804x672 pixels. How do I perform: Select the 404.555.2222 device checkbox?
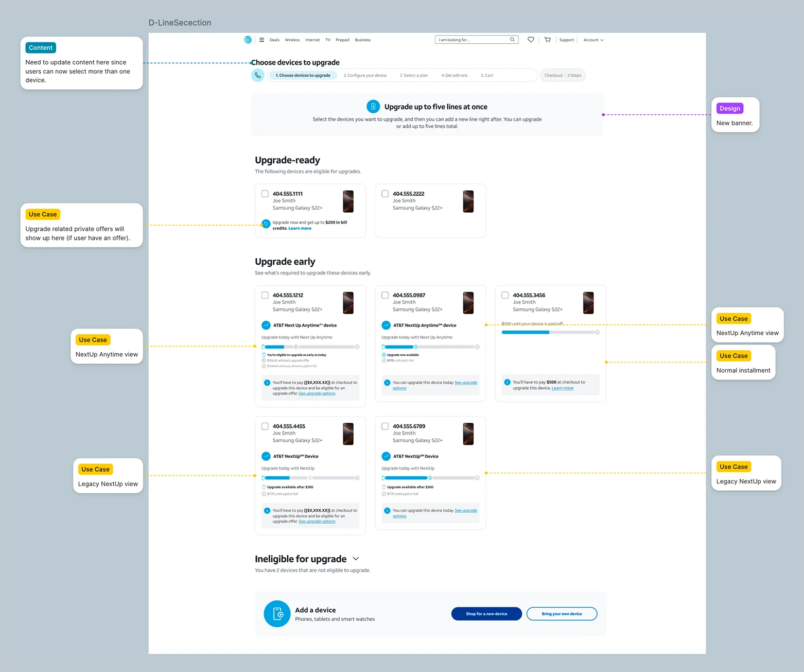[385, 194]
